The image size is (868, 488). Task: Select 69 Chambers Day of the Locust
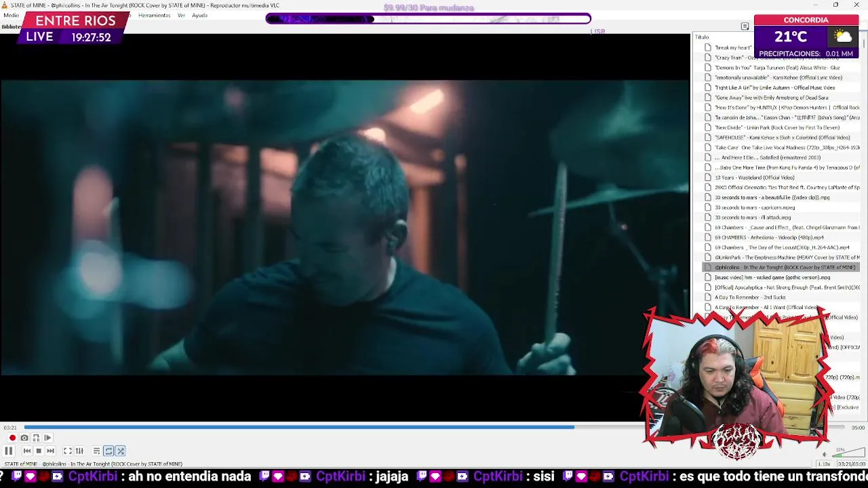[x=781, y=247]
